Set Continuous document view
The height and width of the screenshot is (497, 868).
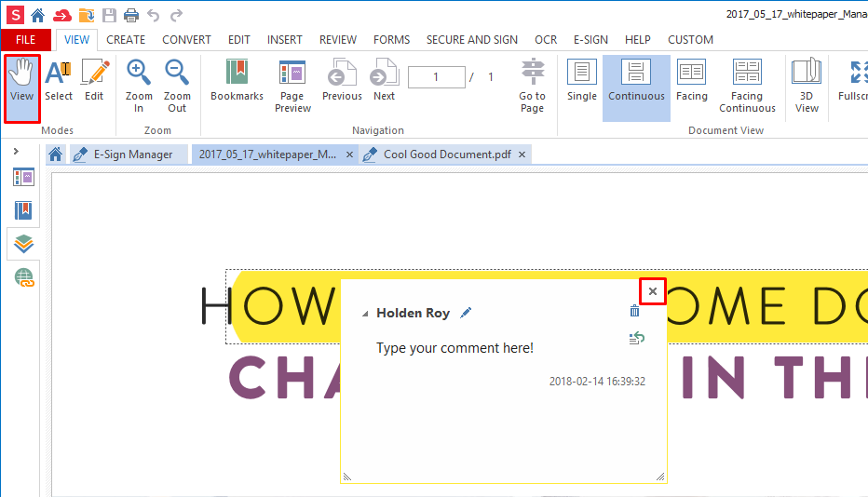[636, 88]
